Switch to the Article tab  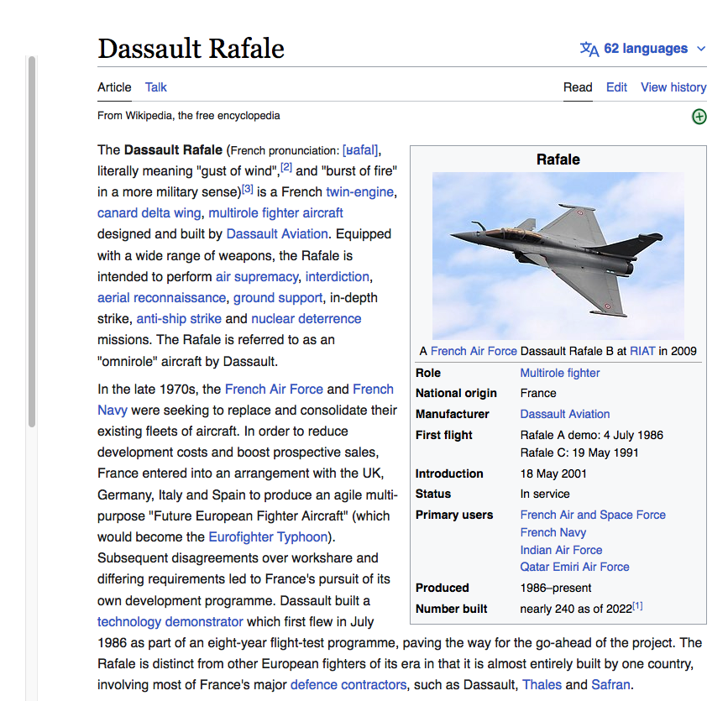114,87
